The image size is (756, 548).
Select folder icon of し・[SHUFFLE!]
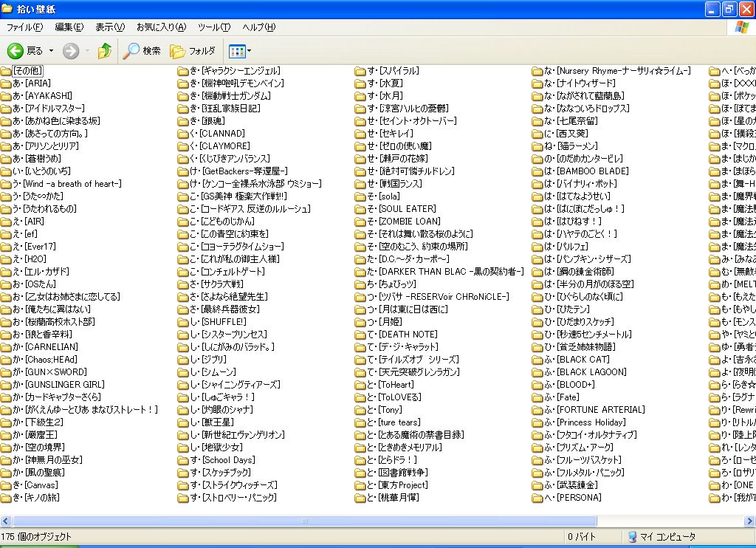tap(183, 322)
